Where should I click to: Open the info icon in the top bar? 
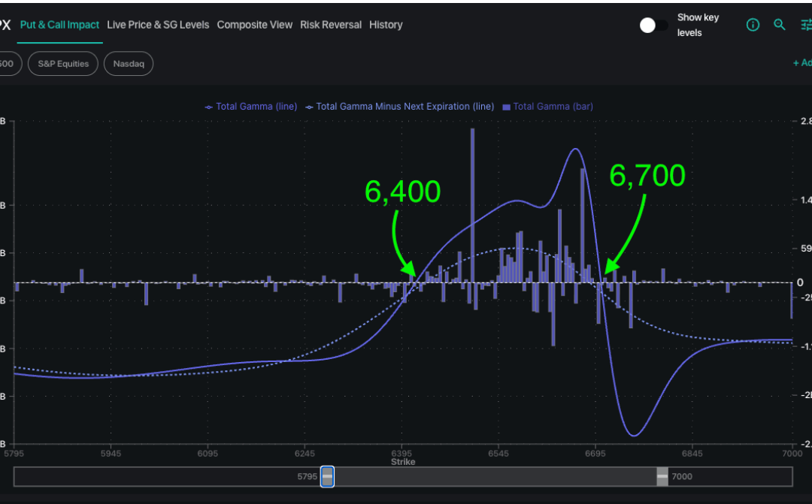click(753, 25)
